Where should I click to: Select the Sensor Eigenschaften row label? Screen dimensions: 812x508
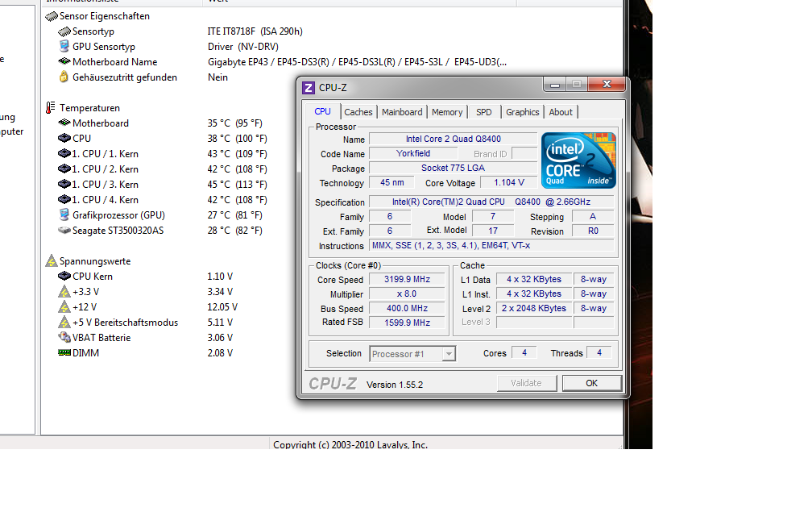pyautogui.click(x=105, y=16)
